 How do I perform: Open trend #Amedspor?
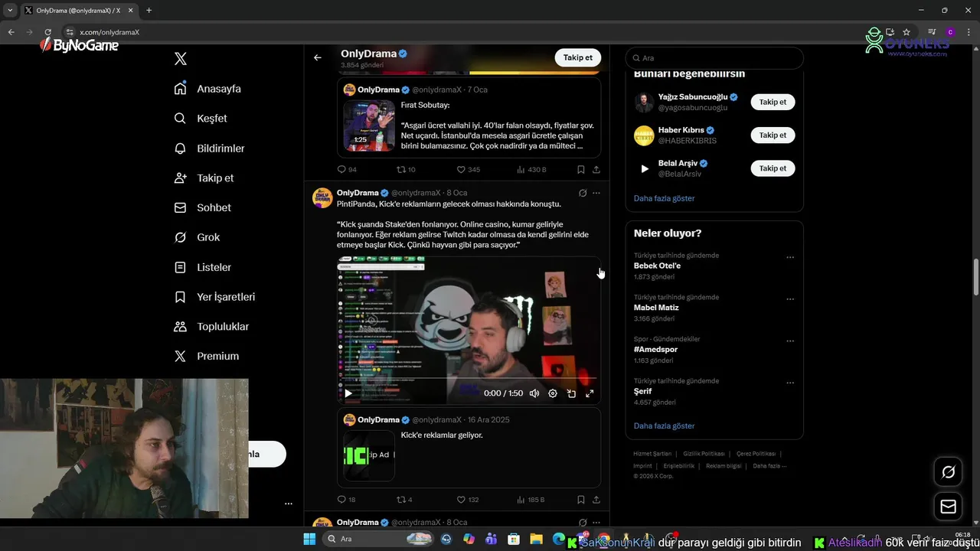(x=655, y=350)
